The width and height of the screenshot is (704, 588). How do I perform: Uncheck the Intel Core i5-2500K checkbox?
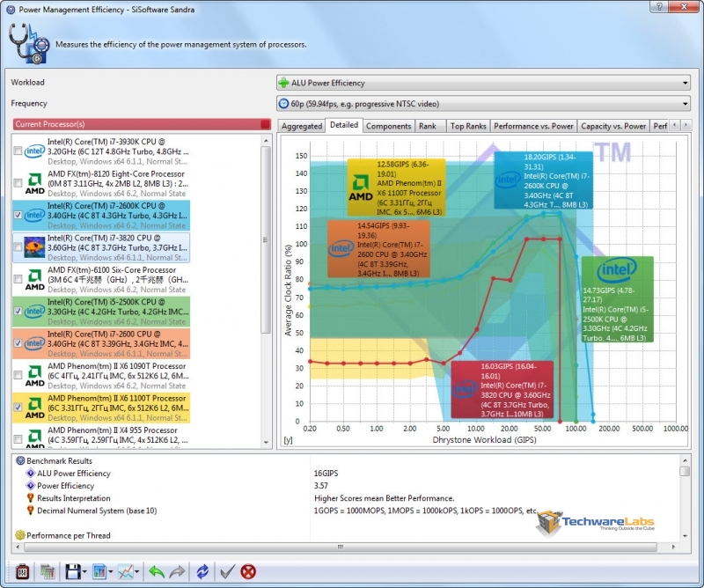[18, 312]
